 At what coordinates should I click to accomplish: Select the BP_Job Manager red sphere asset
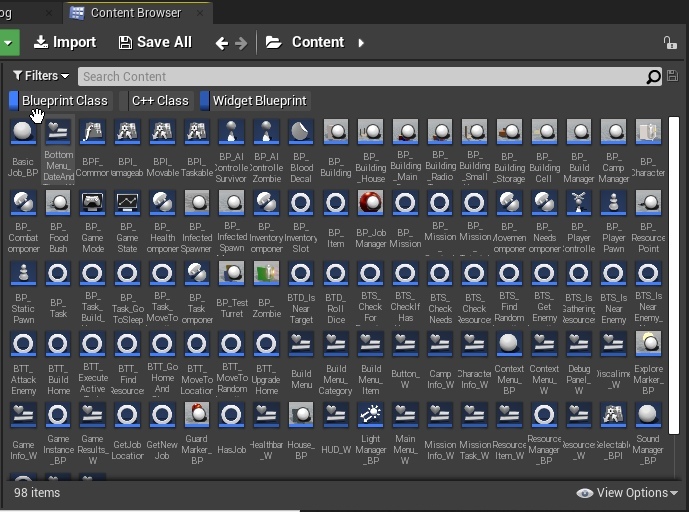pos(371,203)
